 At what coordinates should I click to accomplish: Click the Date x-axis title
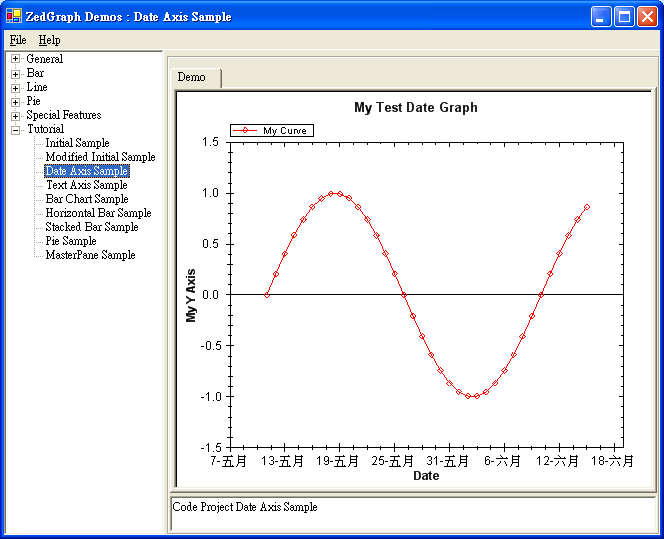coord(426,476)
